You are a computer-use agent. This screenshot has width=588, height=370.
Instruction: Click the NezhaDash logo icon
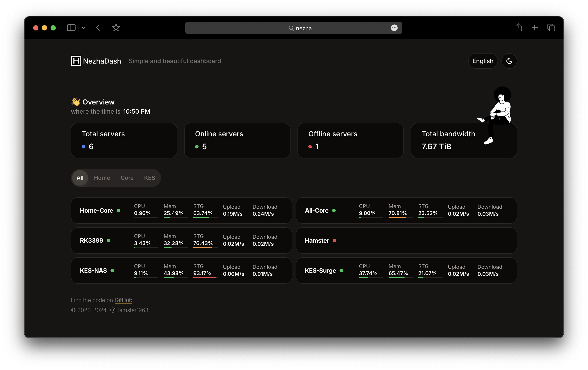pyautogui.click(x=76, y=61)
